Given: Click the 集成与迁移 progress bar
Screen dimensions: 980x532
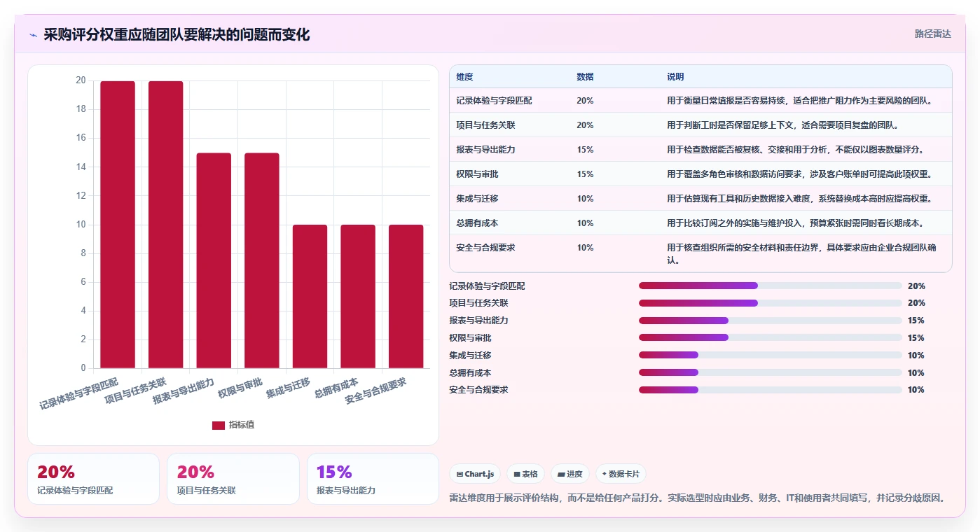Looking at the screenshot, I should coord(771,355).
